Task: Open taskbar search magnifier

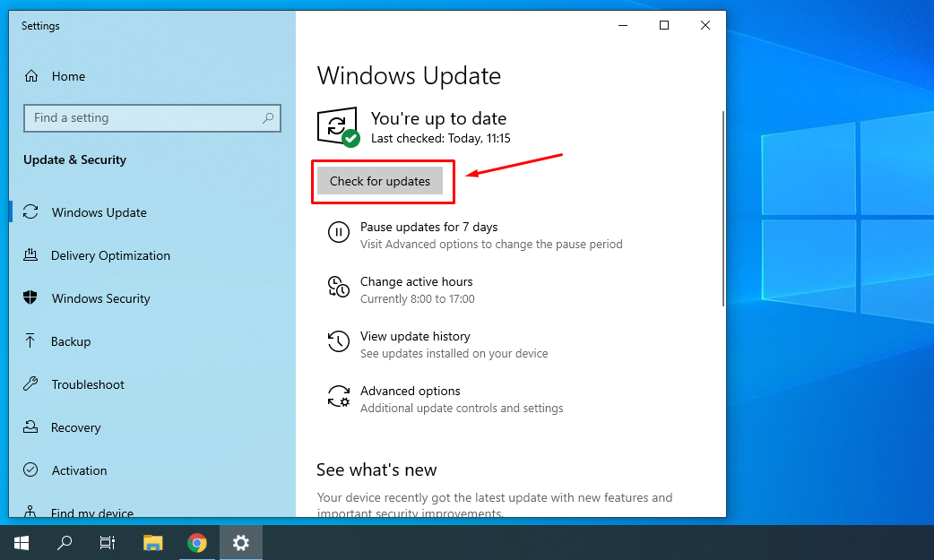Action: [x=65, y=543]
